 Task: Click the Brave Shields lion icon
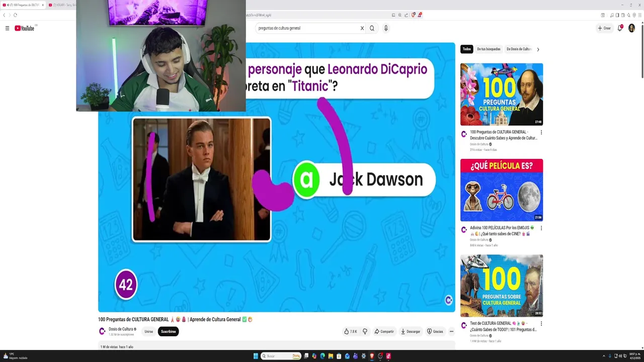(x=414, y=15)
